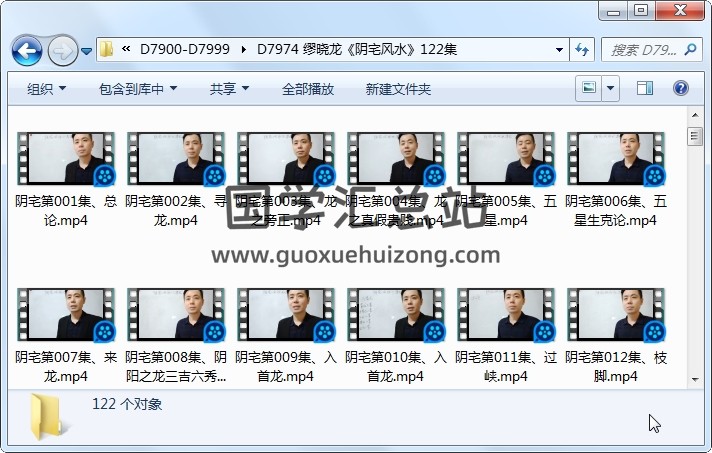Click the folder icon in address bar
The height and width of the screenshot is (453, 712).
coord(106,49)
